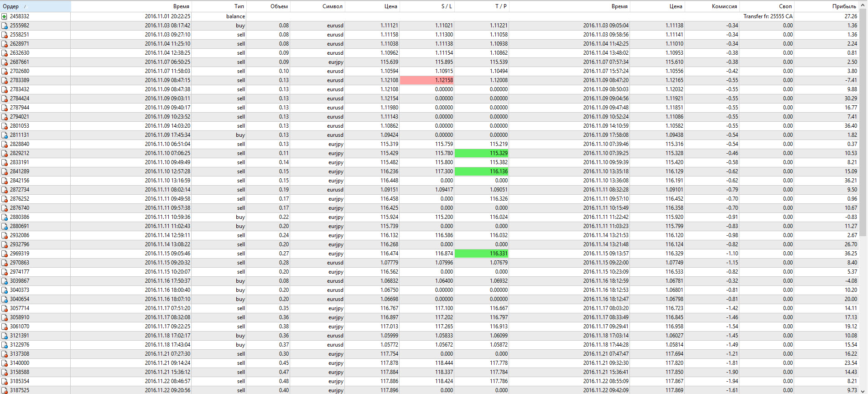
Task: Click the balance deposit icon for order 2458332
Action: [x=5, y=16]
